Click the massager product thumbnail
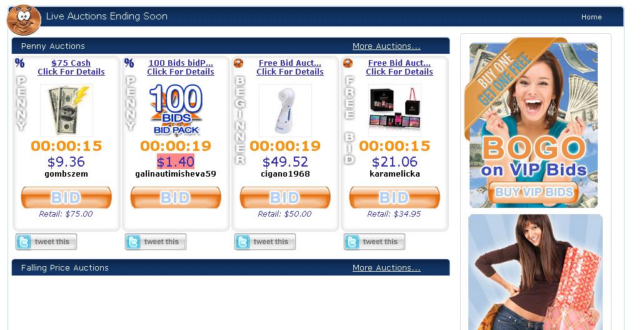This screenshot has height=330, width=644. (285, 110)
